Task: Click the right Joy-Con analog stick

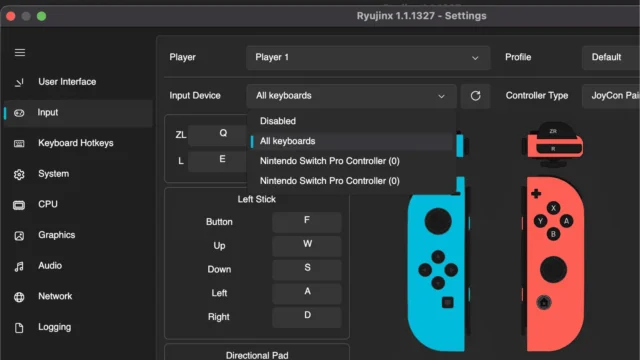Action: 553,270
